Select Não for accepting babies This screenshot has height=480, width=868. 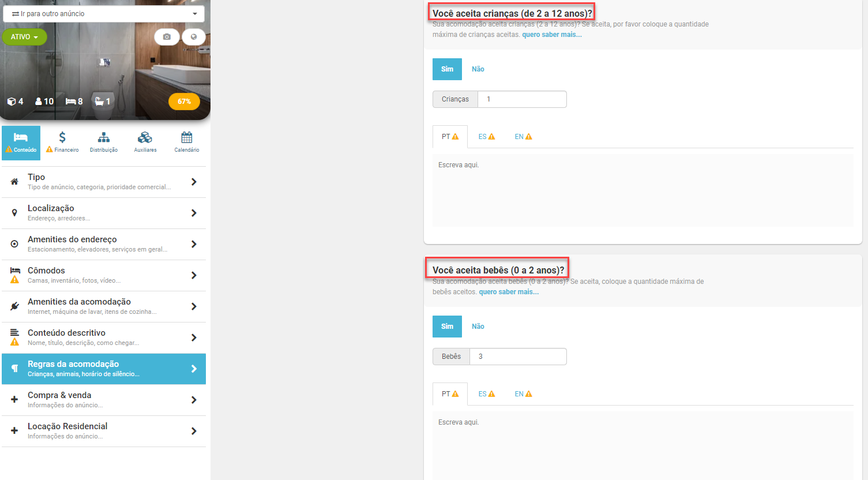click(478, 327)
